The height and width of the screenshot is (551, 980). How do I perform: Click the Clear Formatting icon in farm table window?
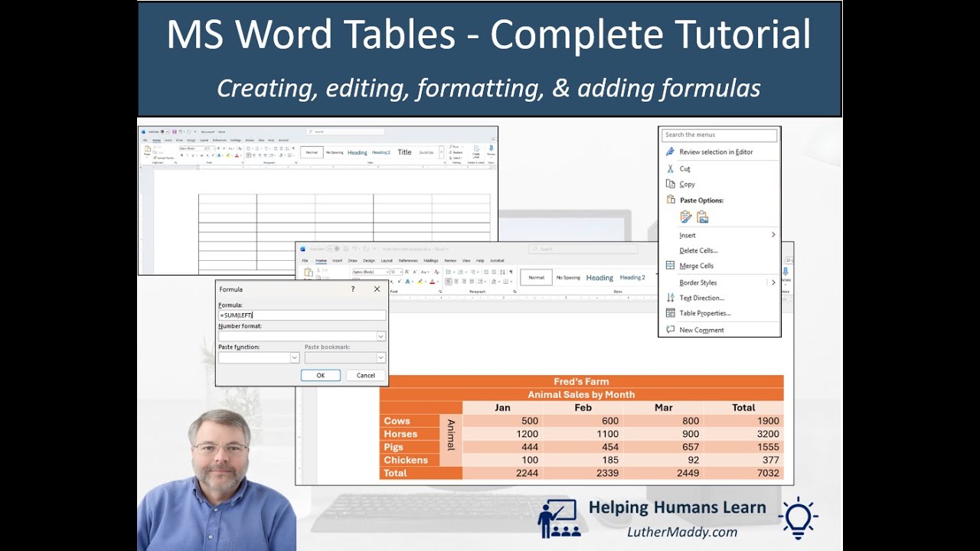click(x=436, y=272)
